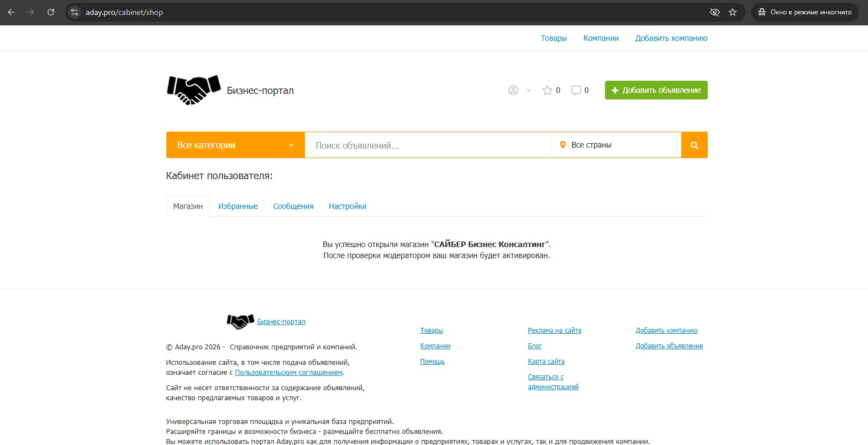Click the Кабинет пользователя heading

coord(219,176)
